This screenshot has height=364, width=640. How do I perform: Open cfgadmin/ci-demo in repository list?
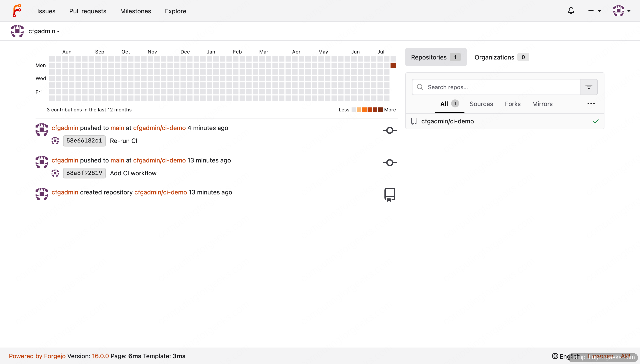447,121
